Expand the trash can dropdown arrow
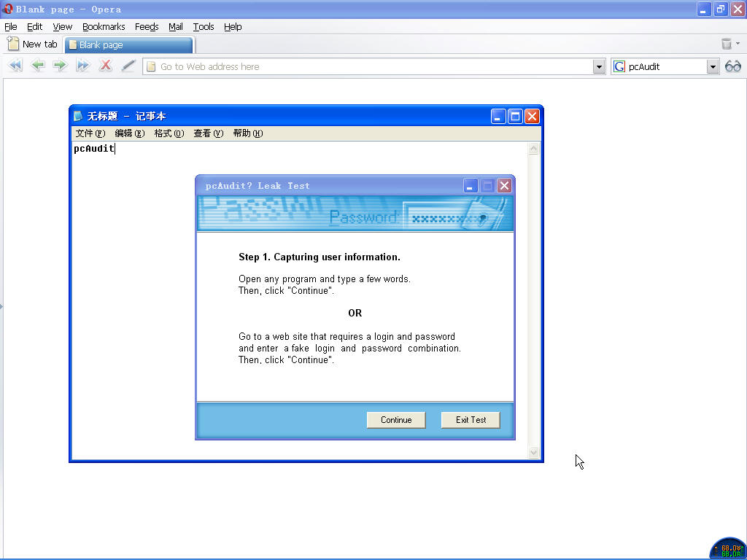This screenshot has height=560, width=747. [738, 44]
